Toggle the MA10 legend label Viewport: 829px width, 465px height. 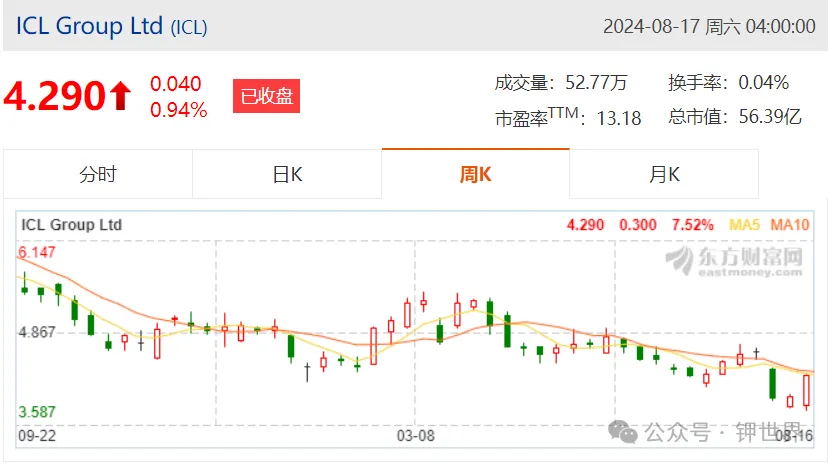tap(789, 225)
